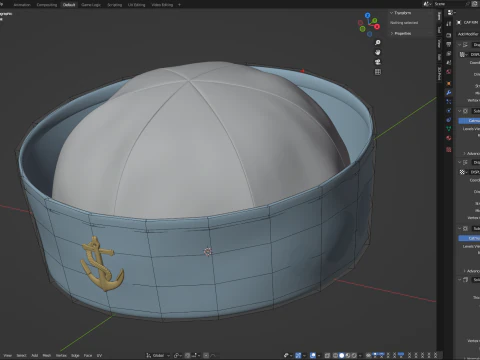Image resolution: width=480 pixels, height=360 pixels.
Task: Collapse the second Displace modifier panel
Action: (x=459, y=162)
